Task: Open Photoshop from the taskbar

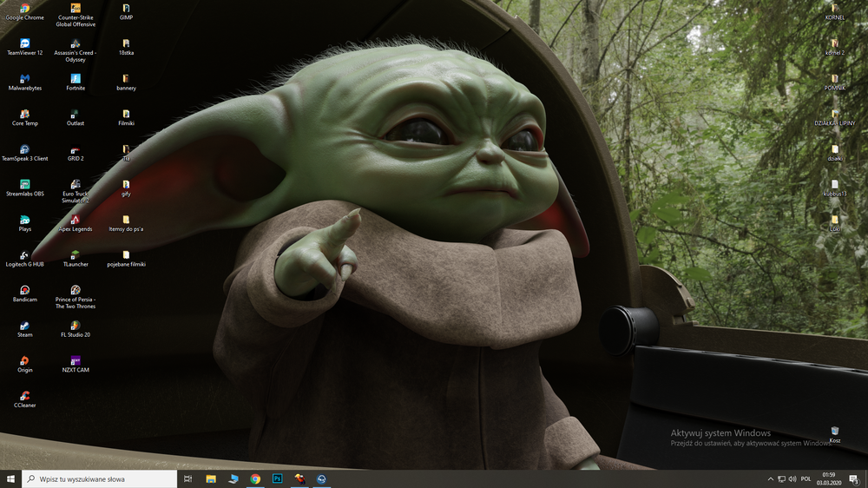Action: [278, 479]
